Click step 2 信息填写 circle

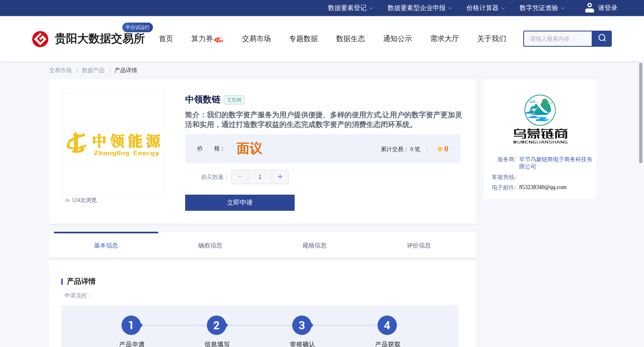217,325
